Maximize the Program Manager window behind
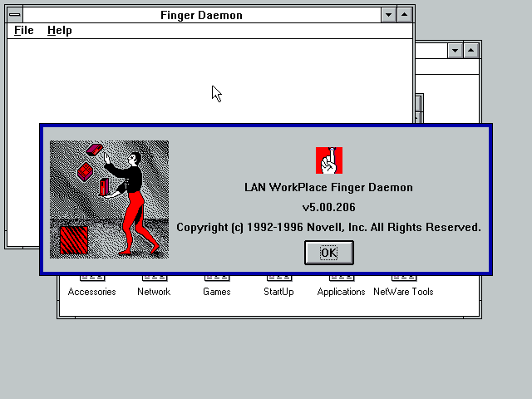 pyautogui.click(x=471, y=51)
